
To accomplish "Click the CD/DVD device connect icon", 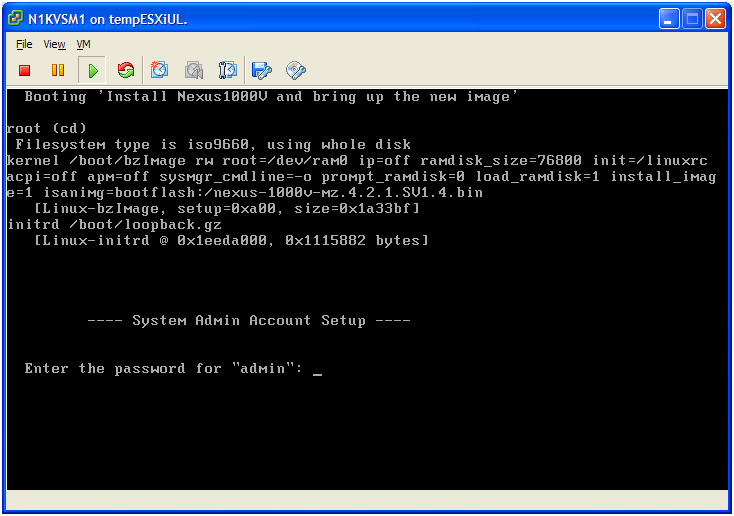I will click(296, 70).
